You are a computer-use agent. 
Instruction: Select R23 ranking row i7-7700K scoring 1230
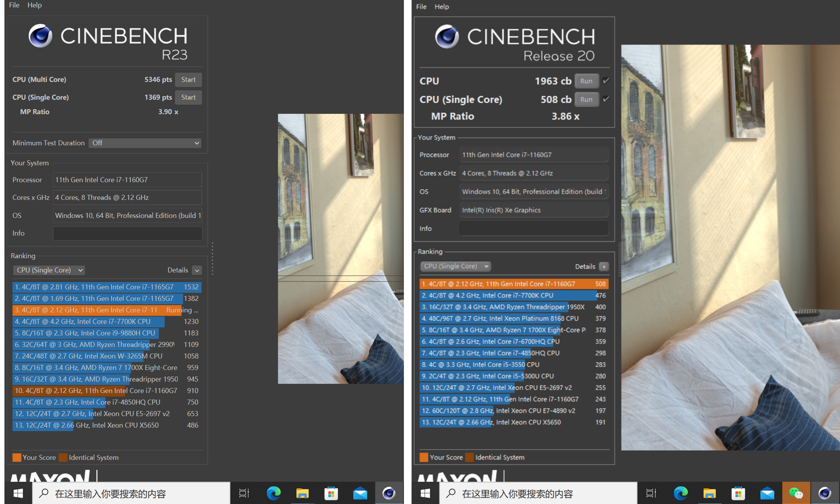pos(107,322)
